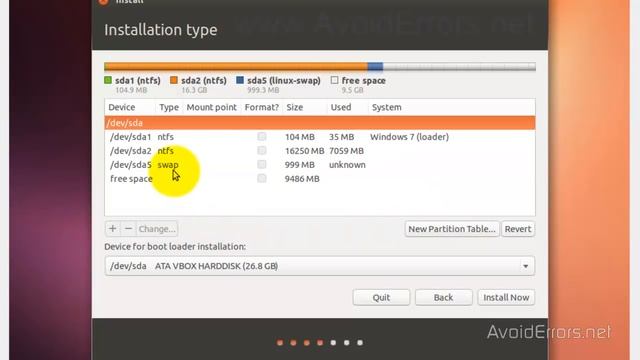The image size is (640, 360).
Task: Toggle Format checkbox for /dev/sda2
Action: 262,151
